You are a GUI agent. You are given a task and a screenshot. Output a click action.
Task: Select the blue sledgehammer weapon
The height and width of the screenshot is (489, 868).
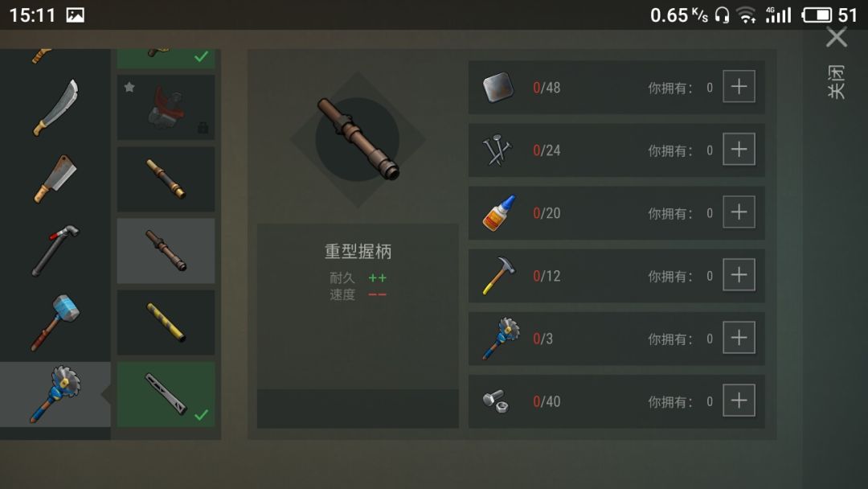coord(55,323)
